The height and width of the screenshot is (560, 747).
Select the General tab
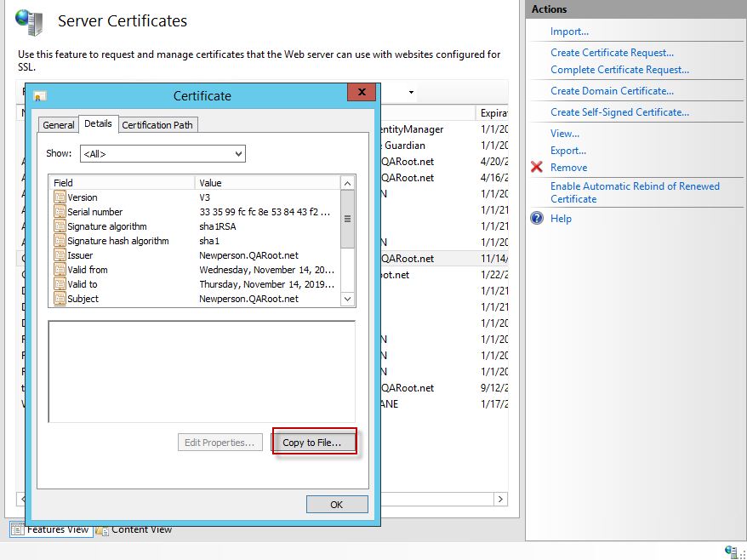(58, 124)
